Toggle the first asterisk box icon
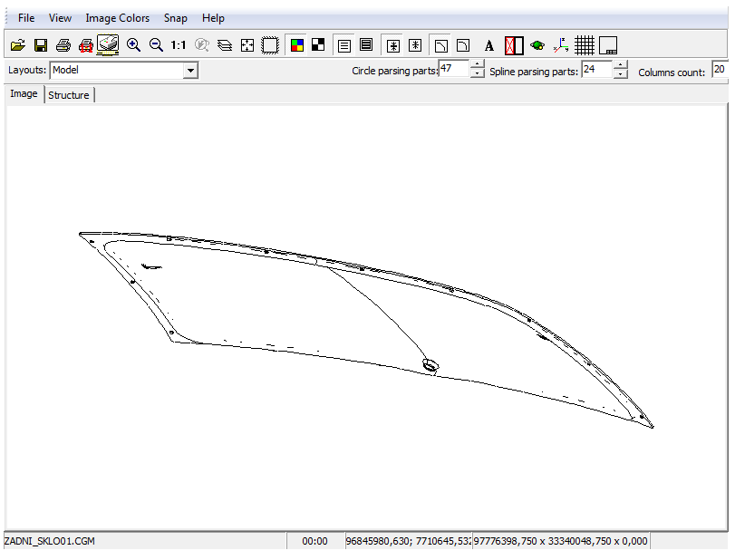This screenshot has height=560, width=735. 393,46
